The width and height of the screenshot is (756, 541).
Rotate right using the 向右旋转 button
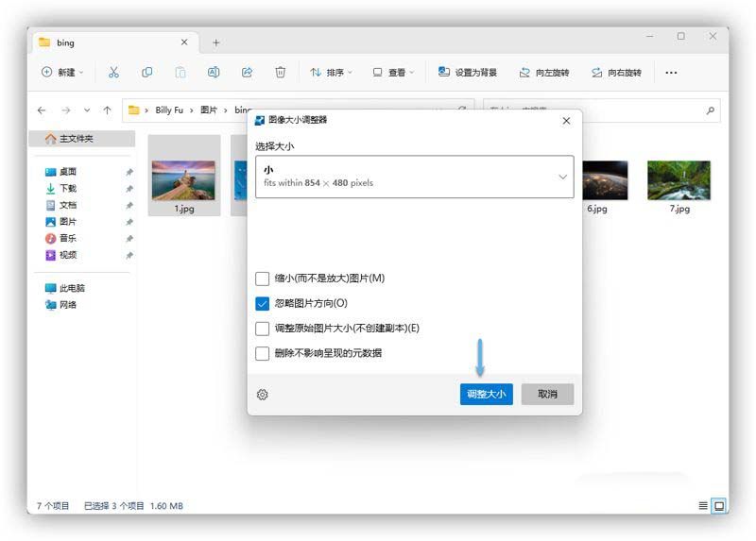(617, 73)
